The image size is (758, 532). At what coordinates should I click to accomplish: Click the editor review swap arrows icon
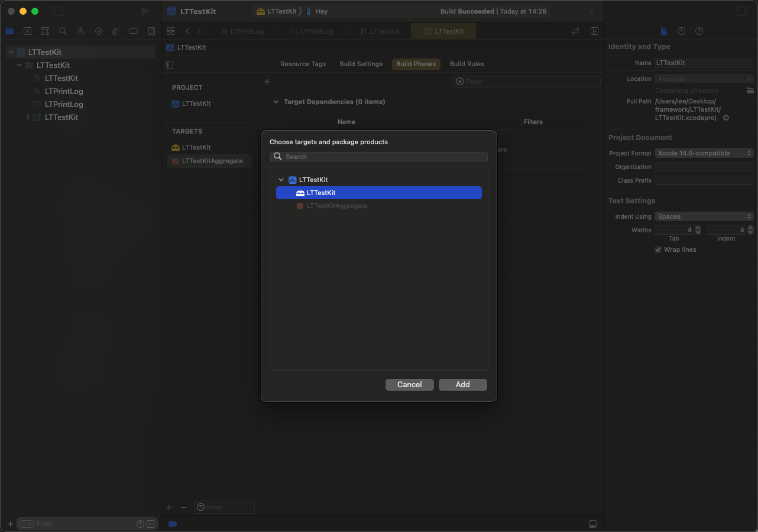click(575, 31)
